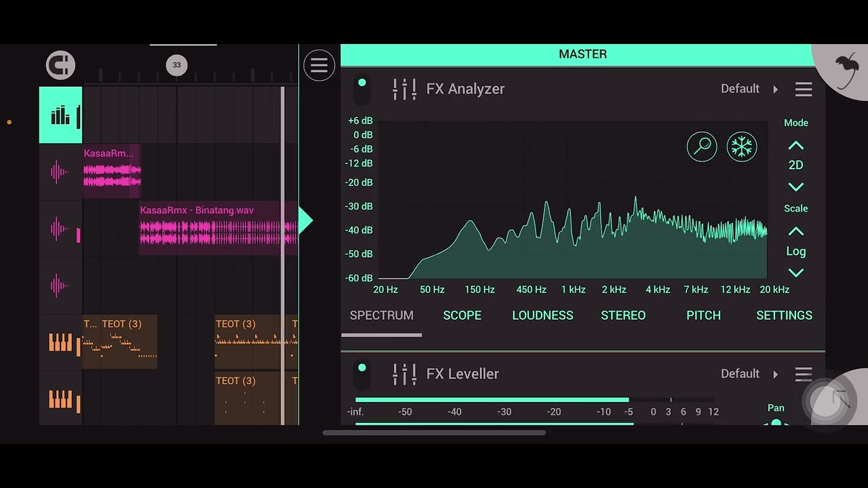The image size is (868, 488).
Task: Select the short KasaaRm audio clip
Action: pyautogui.click(x=112, y=171)
